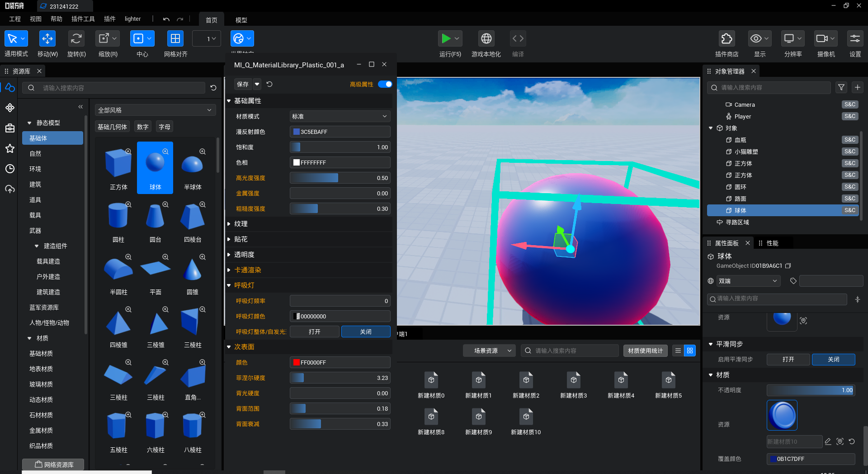Open the 设置 settings icon
Viewport: 868px width, 474px height.
pyautogui.click(x=855, y=39)
